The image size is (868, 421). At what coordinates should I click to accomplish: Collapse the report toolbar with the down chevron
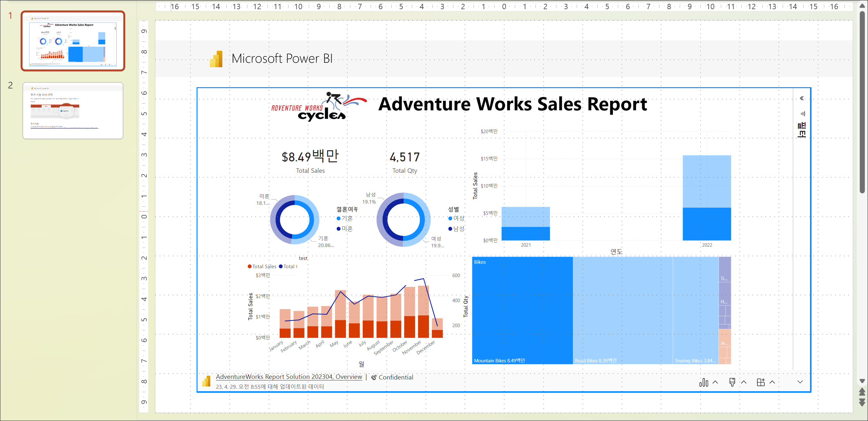(800, 382)
